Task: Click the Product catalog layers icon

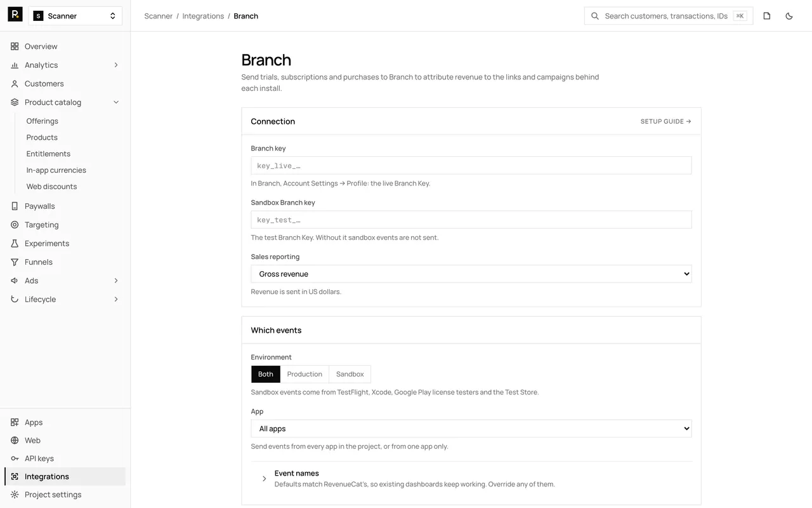Action: click(15, 102)
